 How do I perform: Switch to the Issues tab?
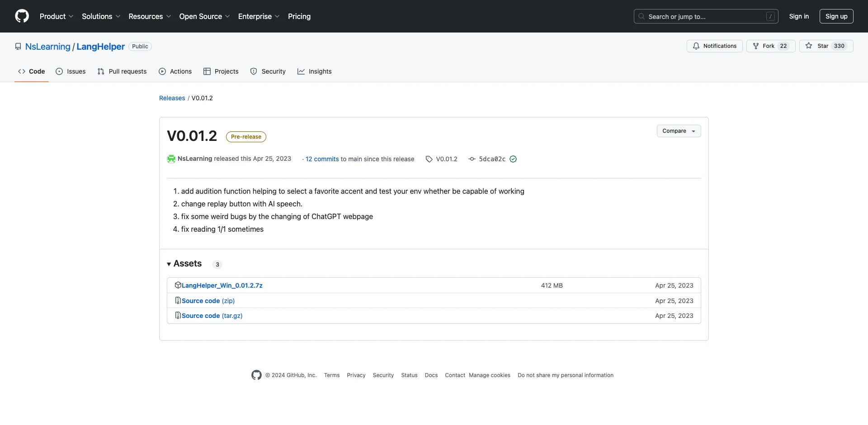[x=71, y=71]
